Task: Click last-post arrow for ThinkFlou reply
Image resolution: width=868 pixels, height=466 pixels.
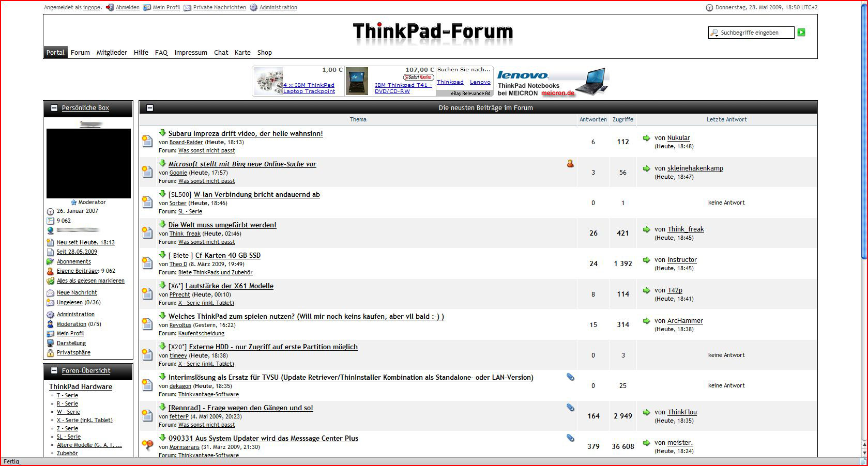Action: tap(646, 412)
